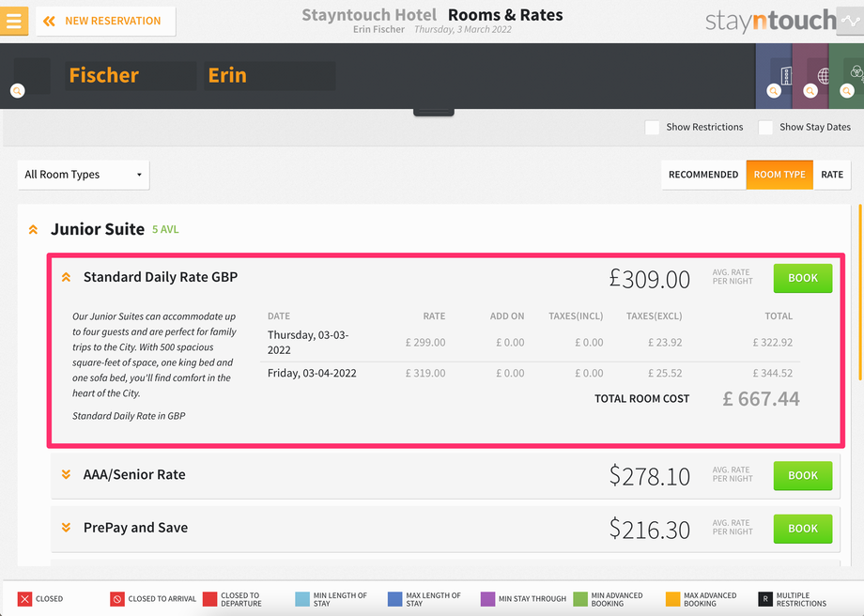
Task: Book the AAA/Senior Rate
Action: (x=803, y=475)
